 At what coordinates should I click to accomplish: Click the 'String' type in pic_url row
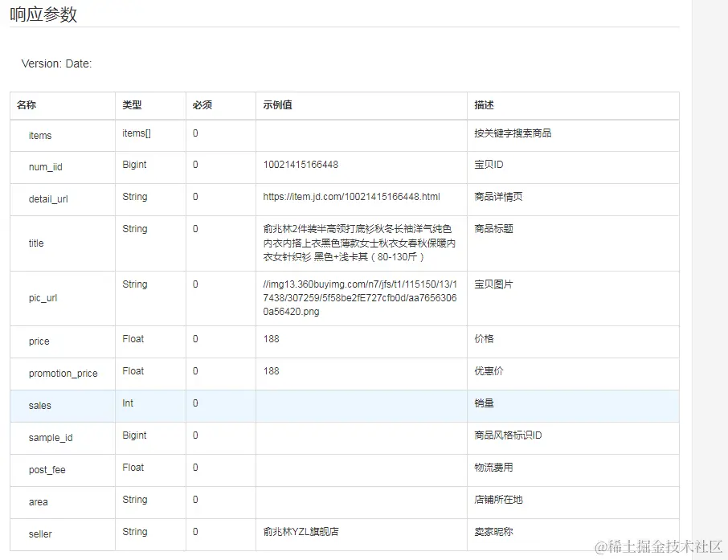click(x=135, y=284)
